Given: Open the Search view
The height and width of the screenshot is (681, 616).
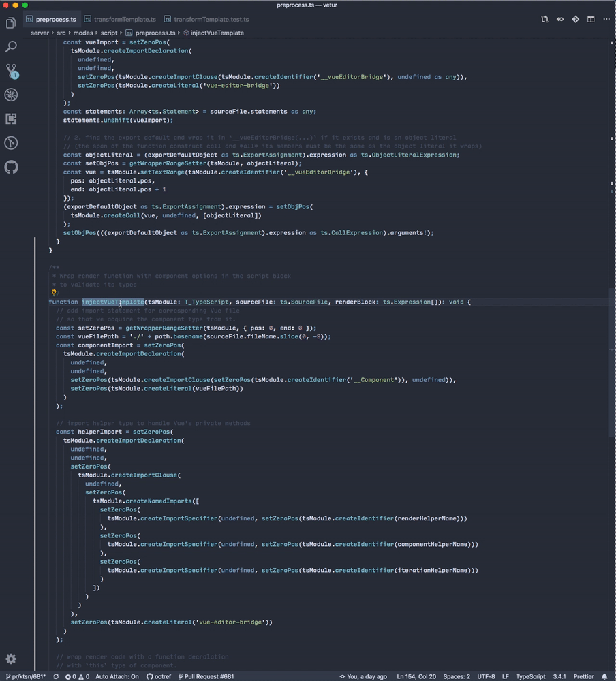Looking at the screenshot, I should click(11, 46).
